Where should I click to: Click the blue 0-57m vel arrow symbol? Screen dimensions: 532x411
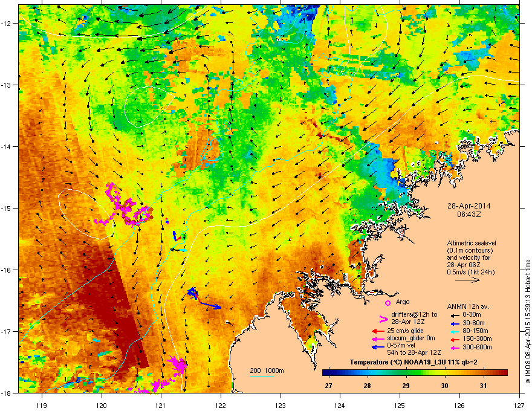coord(378,347)
